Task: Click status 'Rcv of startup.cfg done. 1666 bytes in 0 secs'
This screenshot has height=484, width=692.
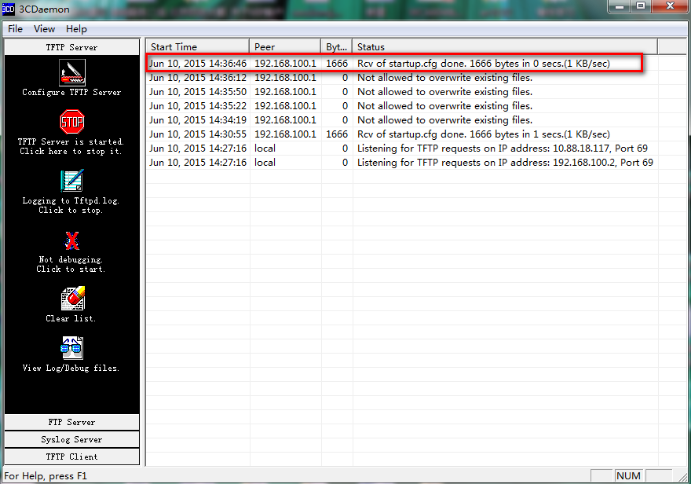Action: click(483, 63)
